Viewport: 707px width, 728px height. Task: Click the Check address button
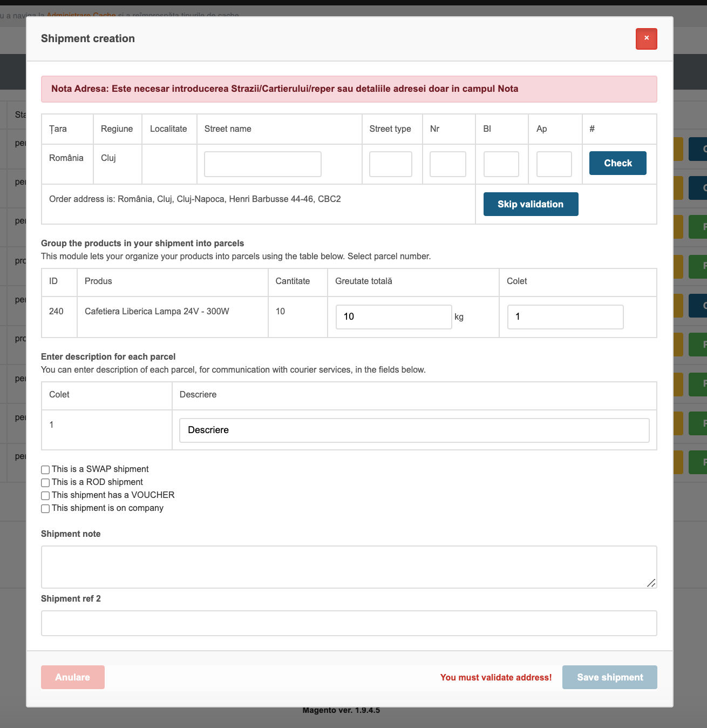coord(618,163)
